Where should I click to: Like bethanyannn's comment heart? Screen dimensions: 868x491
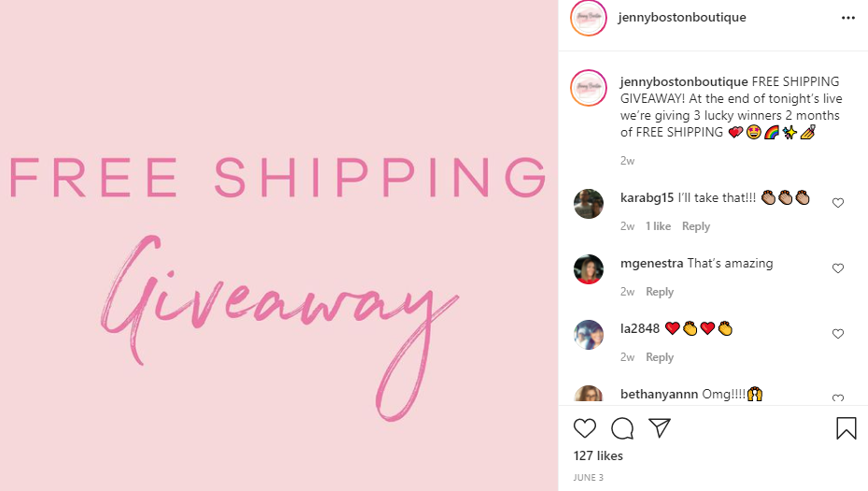(838, 397)
